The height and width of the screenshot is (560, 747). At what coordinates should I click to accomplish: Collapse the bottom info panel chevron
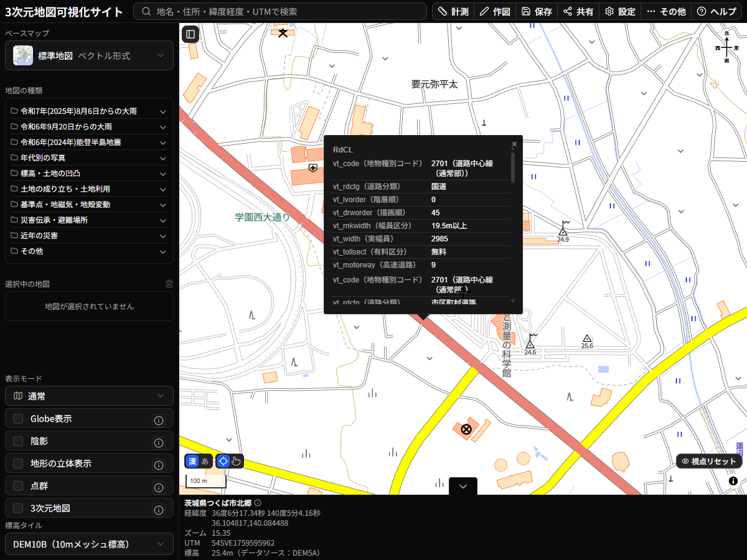click(x=463, y=487)
